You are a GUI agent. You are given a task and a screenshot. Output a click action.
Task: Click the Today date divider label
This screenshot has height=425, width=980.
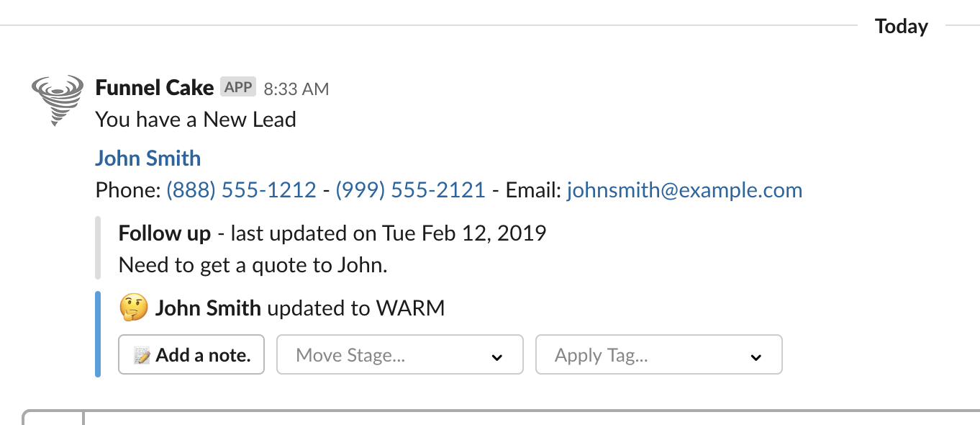(x=902, y=27)
